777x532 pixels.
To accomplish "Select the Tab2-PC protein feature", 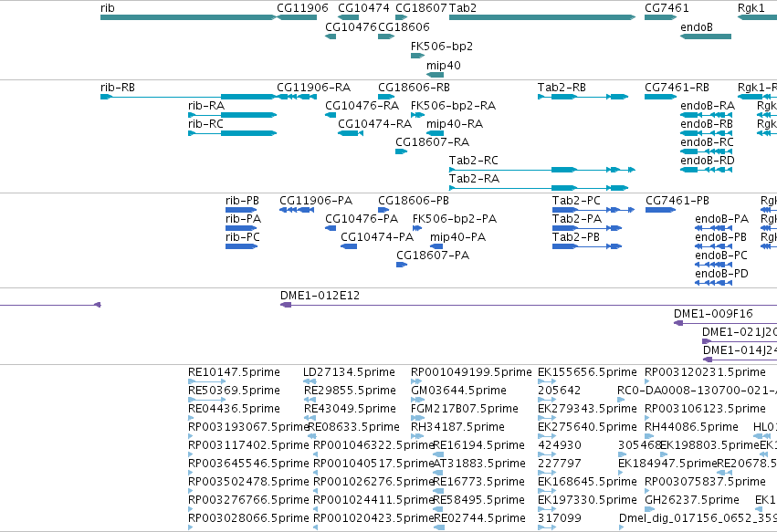I will click(x=593, y=210).
